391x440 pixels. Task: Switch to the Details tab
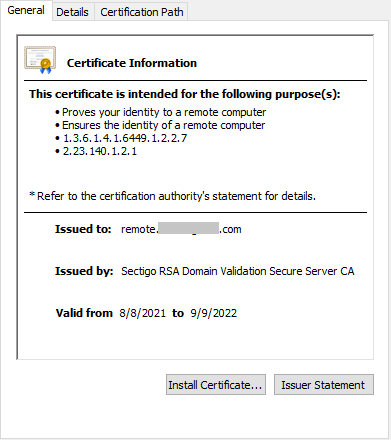[72, 12]
